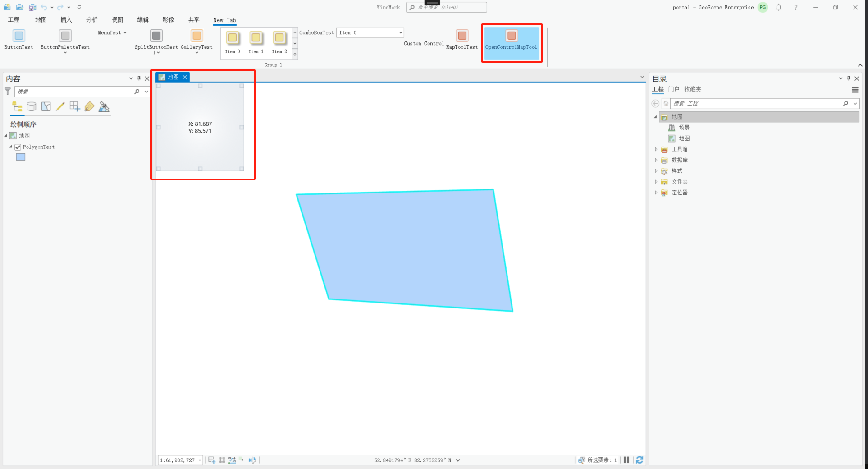This screenshot has height=469, width=868.
Task: Toggle auto-hide pin on Catalog pane
Action: point(849,78)
